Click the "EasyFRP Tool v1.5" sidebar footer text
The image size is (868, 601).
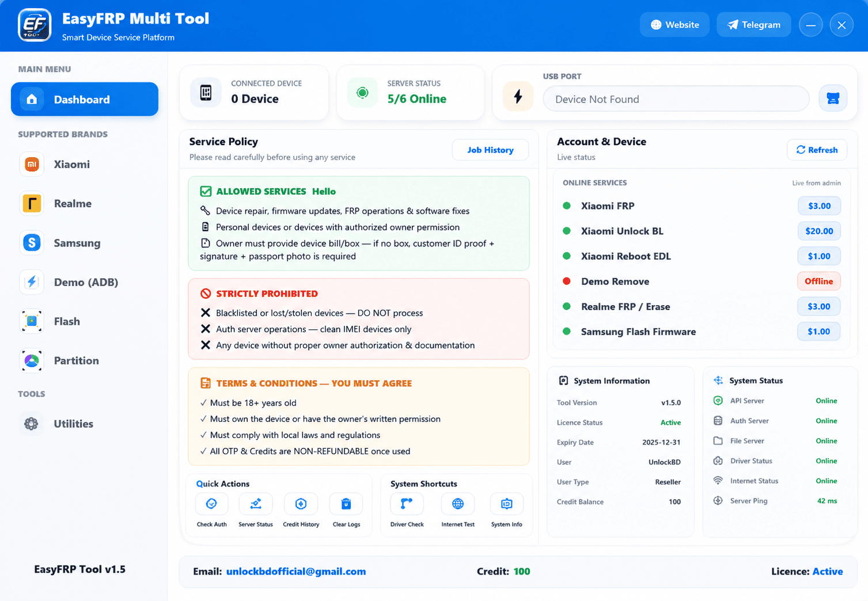click(79, 569)
